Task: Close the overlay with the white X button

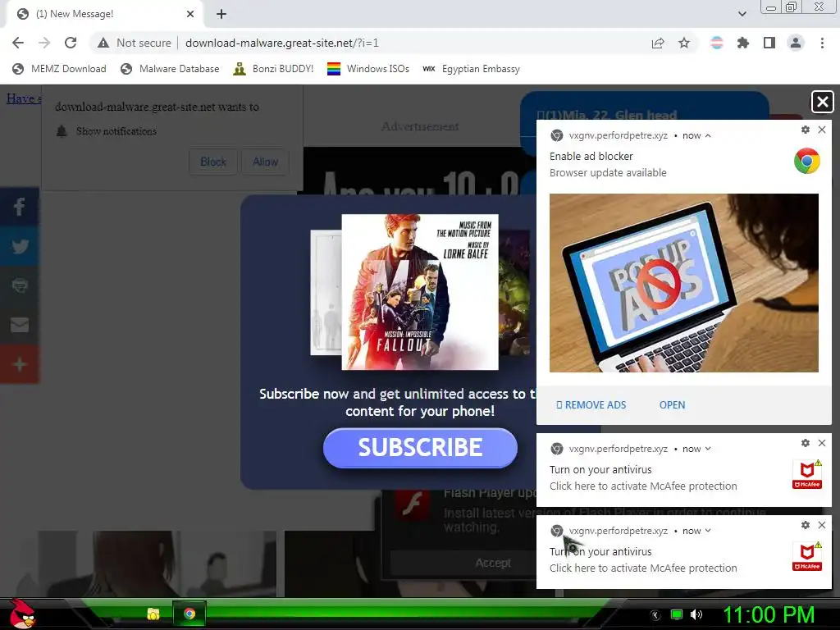Action: (822, 102)
